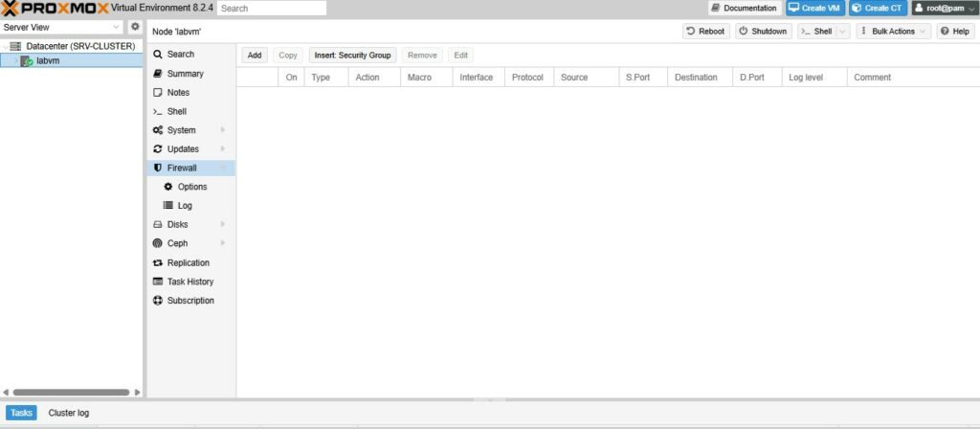Switch to the Cluster log tab
The height and width of the screenshot is (429, 980).
pyautogui.click(x=68, y=413)
